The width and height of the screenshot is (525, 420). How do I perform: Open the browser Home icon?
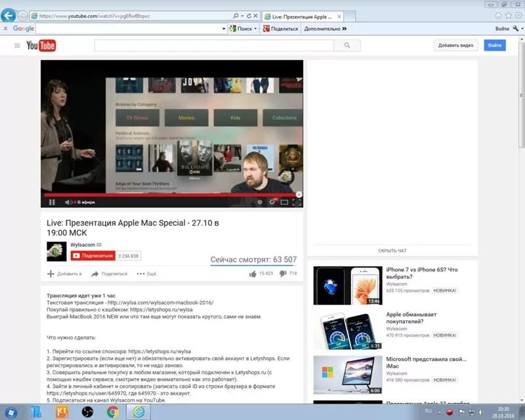[x=498, y=15]
